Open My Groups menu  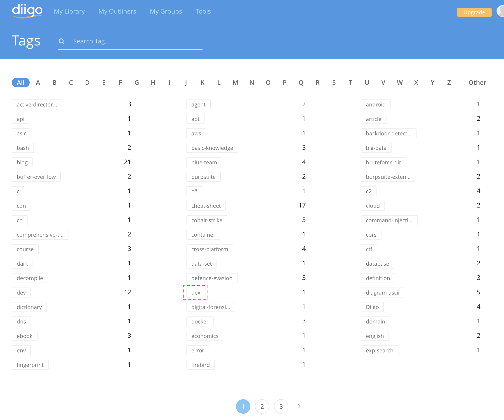coord(166,11)
